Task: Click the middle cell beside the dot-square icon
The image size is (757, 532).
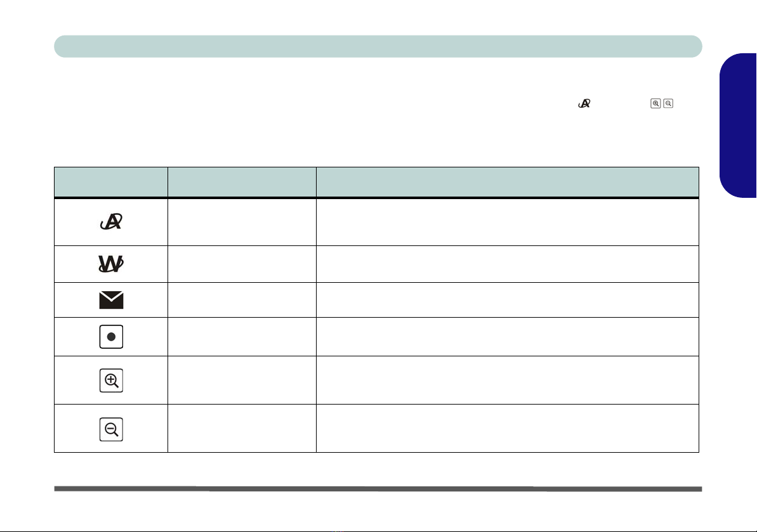Action: [242, 337]
